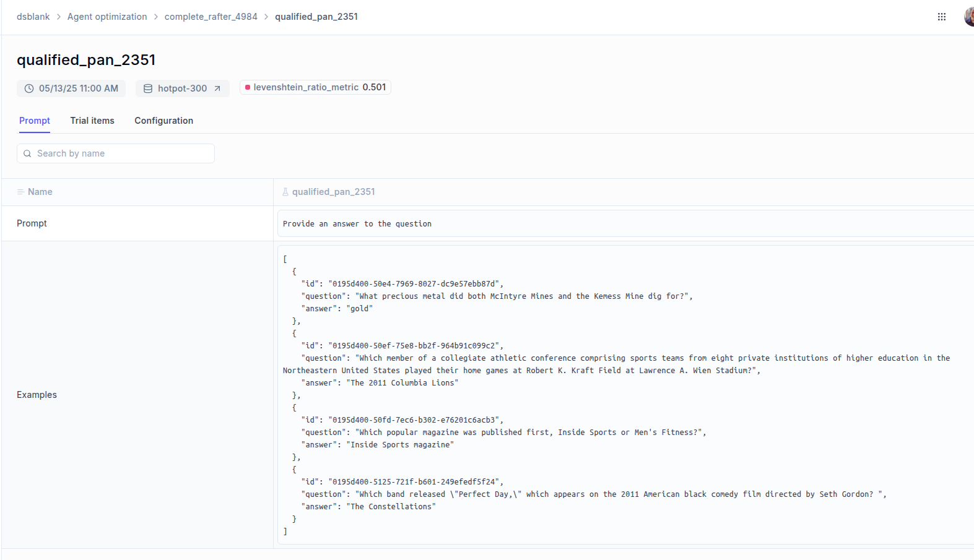
Task: Open the apps grid icon
Action: pos(941,17)
